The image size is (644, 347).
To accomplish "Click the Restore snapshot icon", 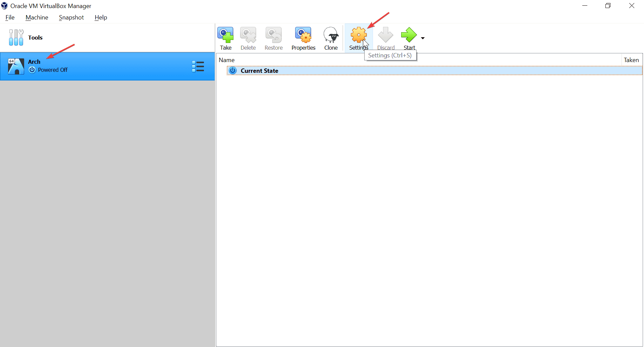I will tap(274, 35).
